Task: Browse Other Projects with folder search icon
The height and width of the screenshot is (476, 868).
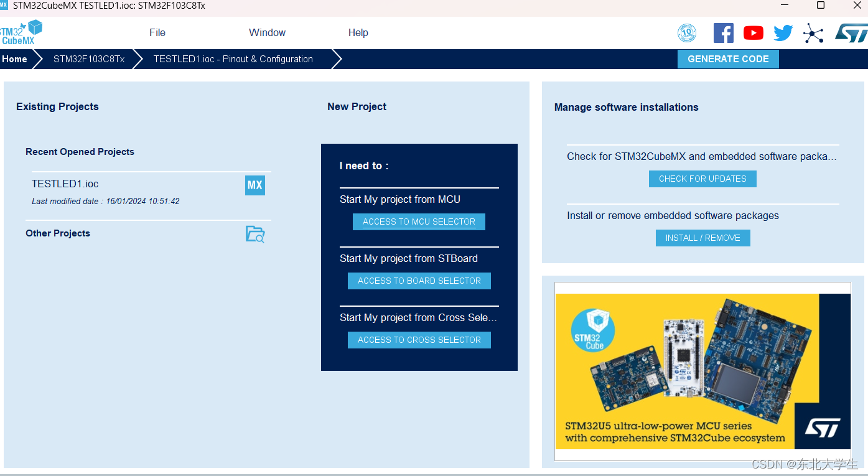Action: tap(255, 234)
